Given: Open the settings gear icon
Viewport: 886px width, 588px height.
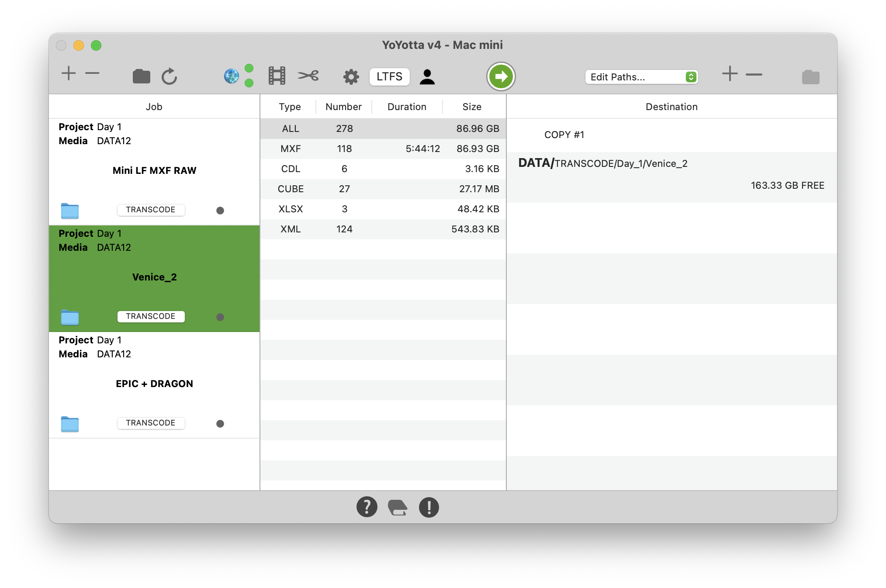Looking at the screenshot, I should (x=351, y=77).
